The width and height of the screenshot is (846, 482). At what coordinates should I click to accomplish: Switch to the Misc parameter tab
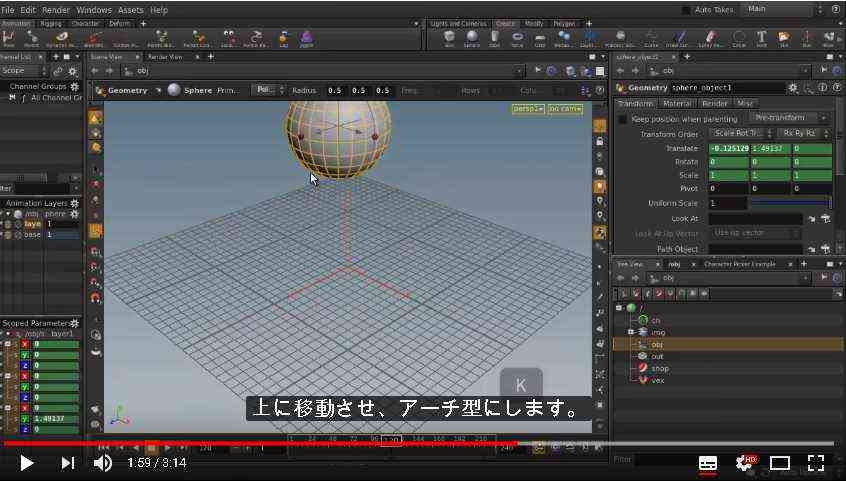tap(745, 103)
